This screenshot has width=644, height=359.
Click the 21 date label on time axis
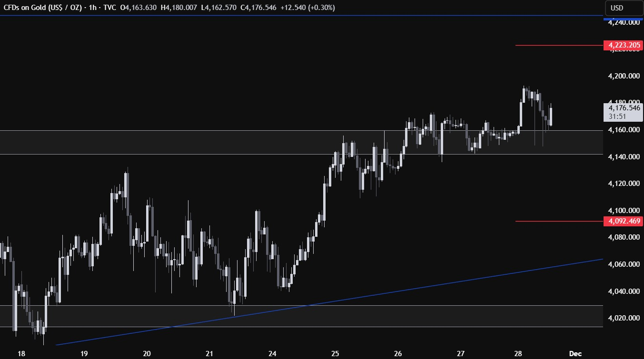(210, 353)
